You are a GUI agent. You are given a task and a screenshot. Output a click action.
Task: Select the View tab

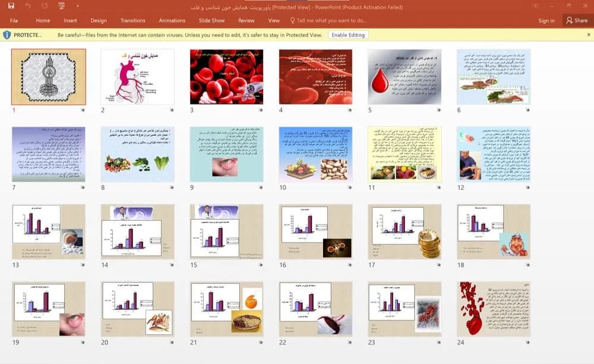(273, 20)
